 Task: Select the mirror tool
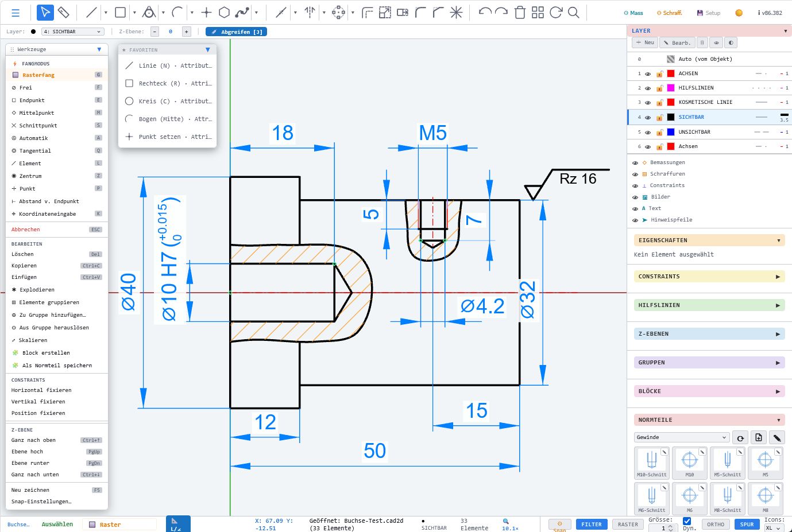tap(310, 12)
